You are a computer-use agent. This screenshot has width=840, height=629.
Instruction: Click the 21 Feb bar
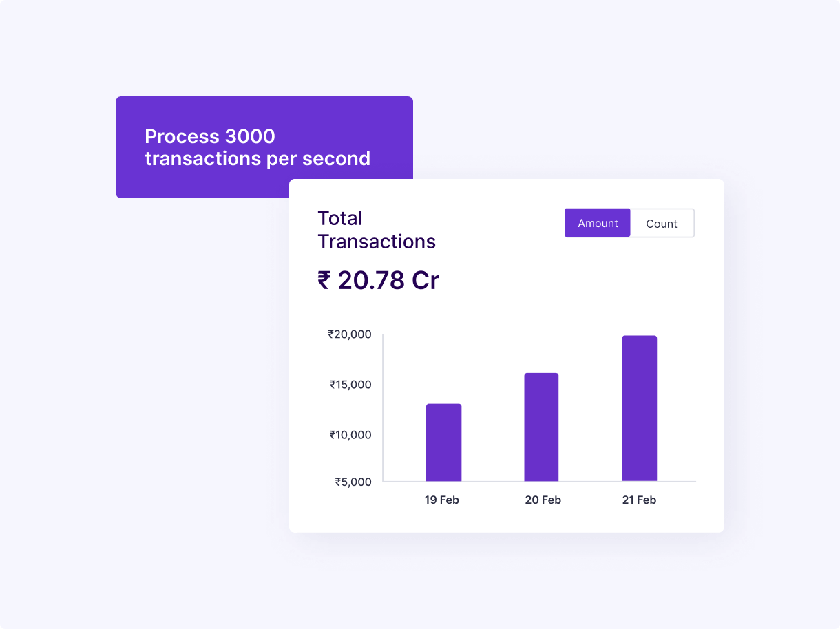coord(639,409)
